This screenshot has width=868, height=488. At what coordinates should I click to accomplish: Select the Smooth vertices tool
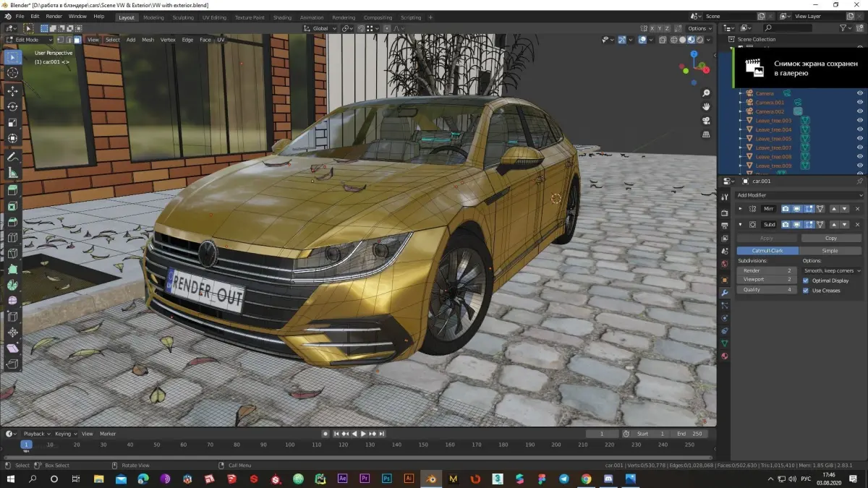12,301
